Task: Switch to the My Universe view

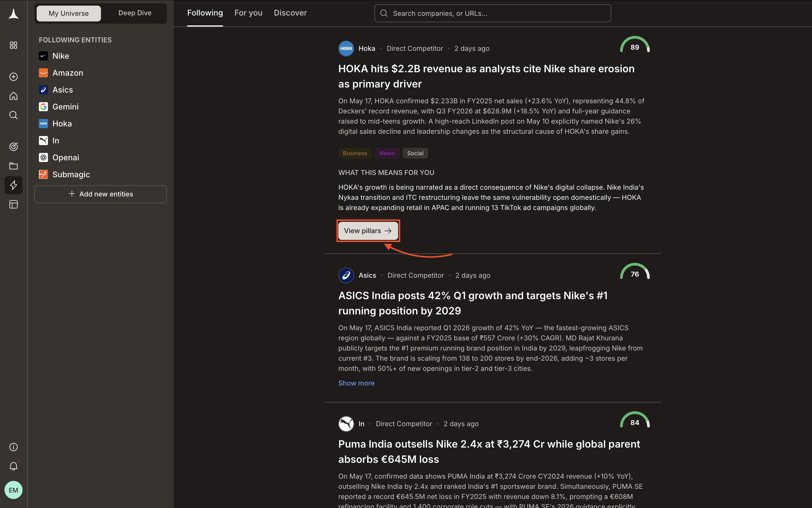Action: point(69,14)
